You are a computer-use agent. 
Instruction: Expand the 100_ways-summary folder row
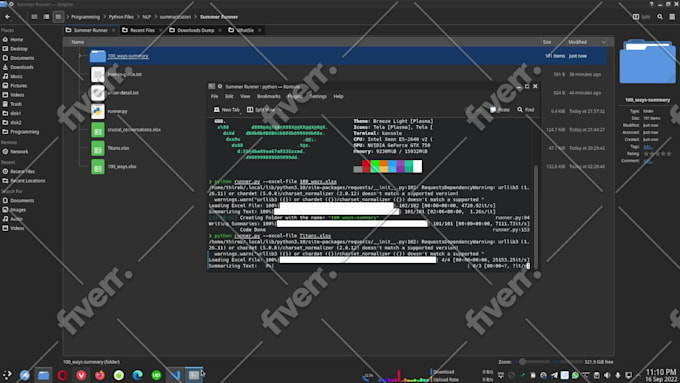(x=80, y=56)
